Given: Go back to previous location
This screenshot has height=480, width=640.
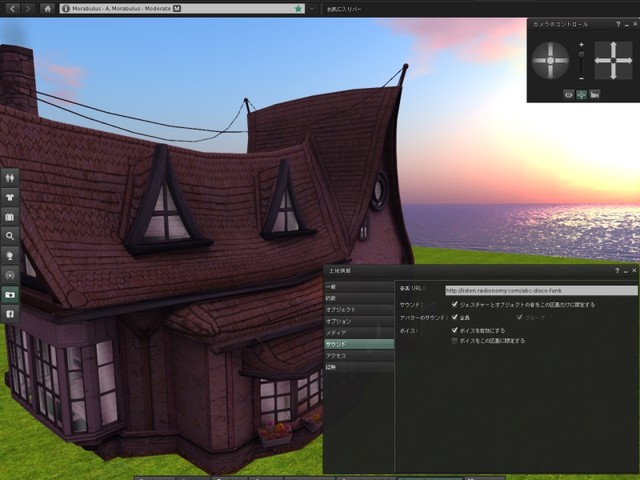Looking at the screenshot, I should click(12, 8).
